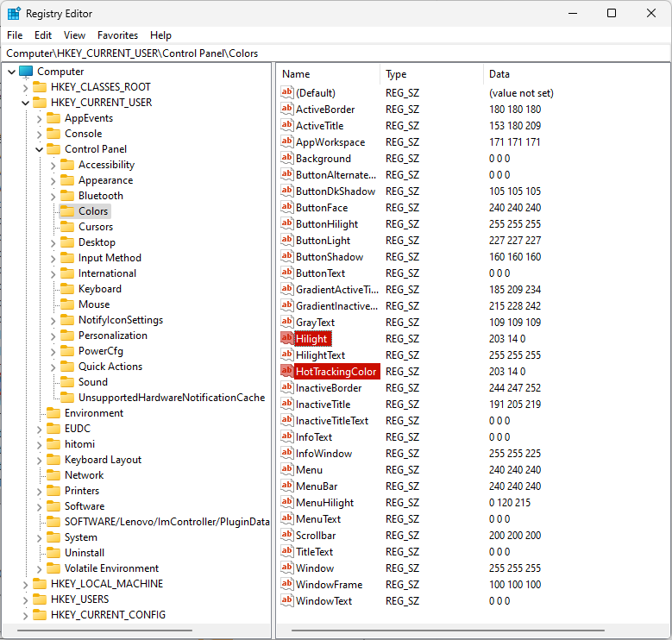Screen dimensions: 672x640
Task: Click the registry path address bar
Action: 336,53
